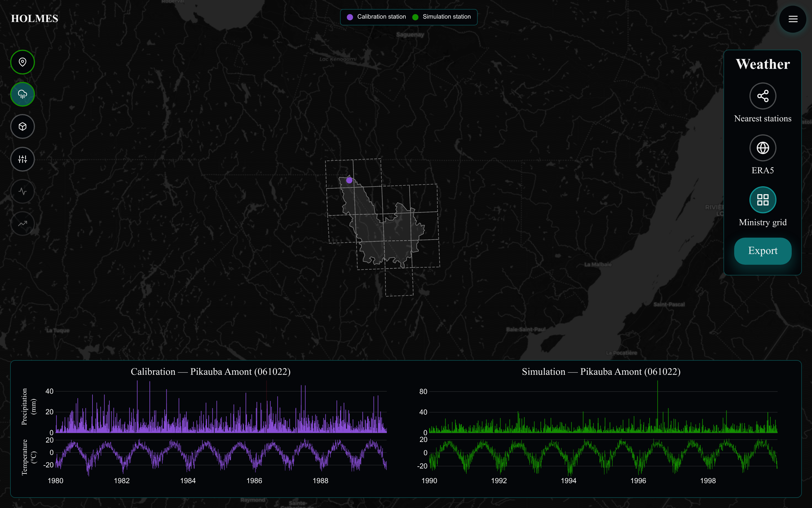This screenshot has height=508, width=812.
Task: Click the Temperature (°C) axis label
Action: click(x=28, y=457)
